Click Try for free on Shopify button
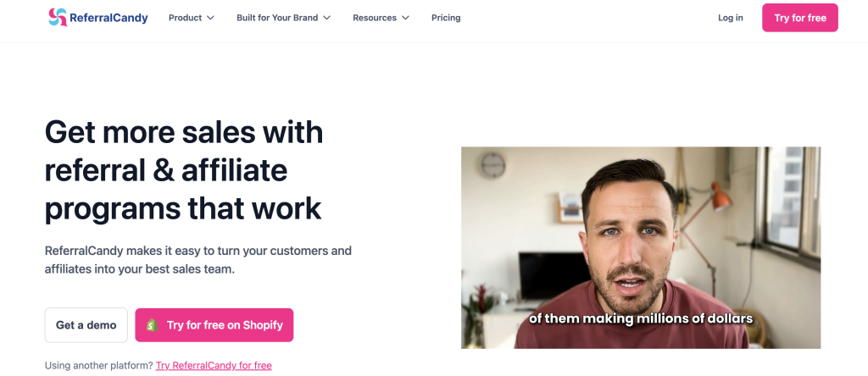 click(x=214, y=325)
